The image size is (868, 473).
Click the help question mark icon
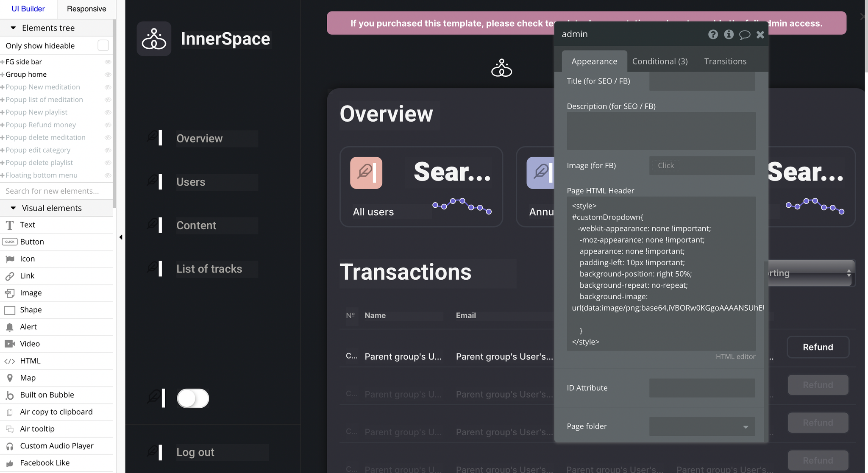712,34
